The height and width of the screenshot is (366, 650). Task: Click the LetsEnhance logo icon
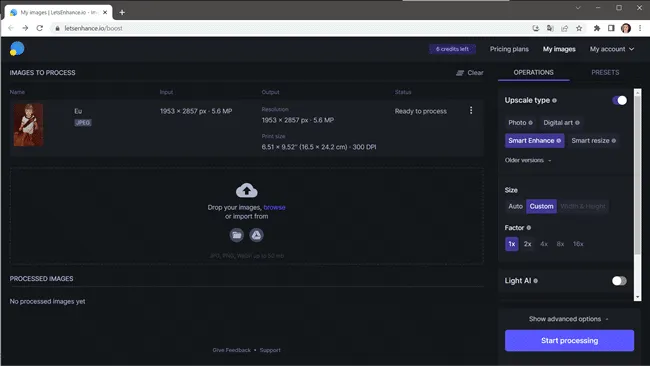(x=17, y=49)
